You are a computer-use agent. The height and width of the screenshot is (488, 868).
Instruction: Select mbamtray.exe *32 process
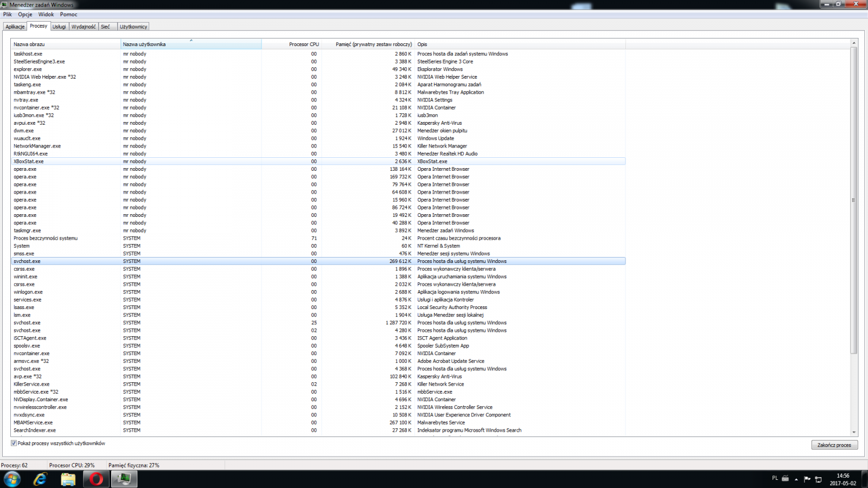point(318,92)
